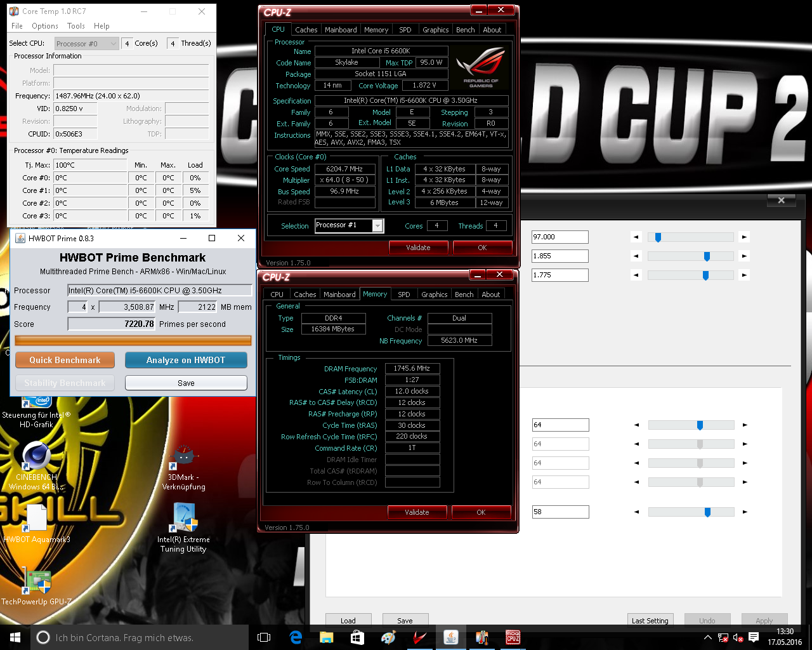Viewport: 812px width, 650px height.
Task: Click Save button in HWBOT Prime
Action: pos(186,383)
